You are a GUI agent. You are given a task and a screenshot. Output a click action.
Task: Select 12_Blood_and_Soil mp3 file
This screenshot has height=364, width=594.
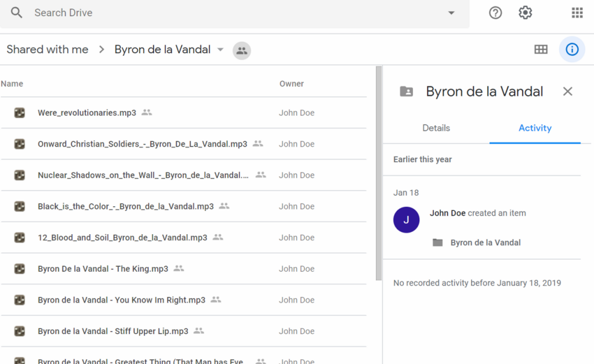click(122, 238)
